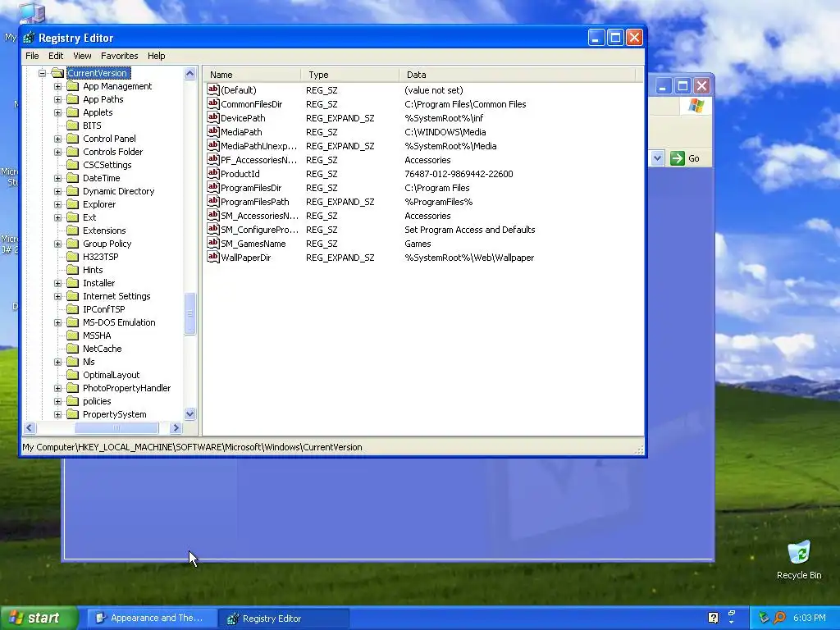Click the Windows flag logo in background window
The image size is (840, 630).
(x=696, y=105)
